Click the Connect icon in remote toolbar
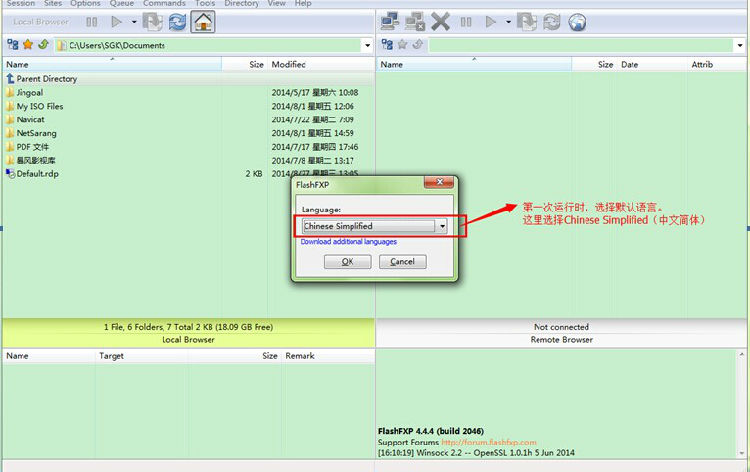This screenshot has height=472, width=750. 391,21
